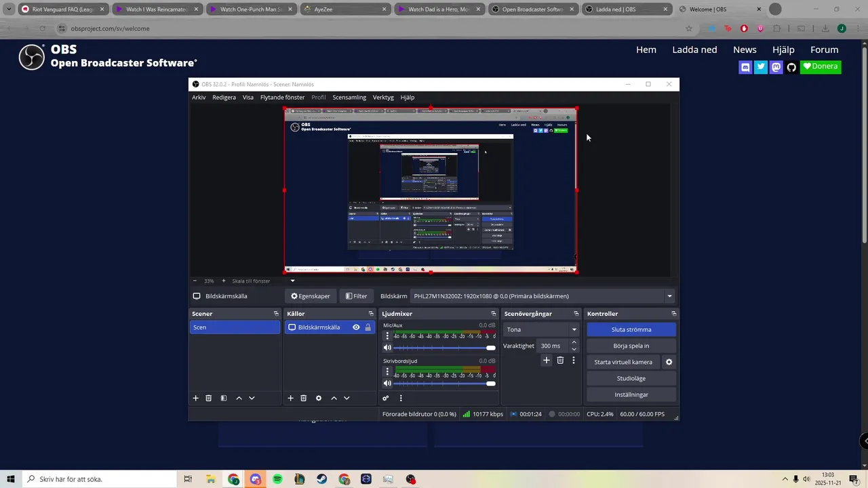
Task: Float the Källor dock panel
Action: [x=371, y=314]
